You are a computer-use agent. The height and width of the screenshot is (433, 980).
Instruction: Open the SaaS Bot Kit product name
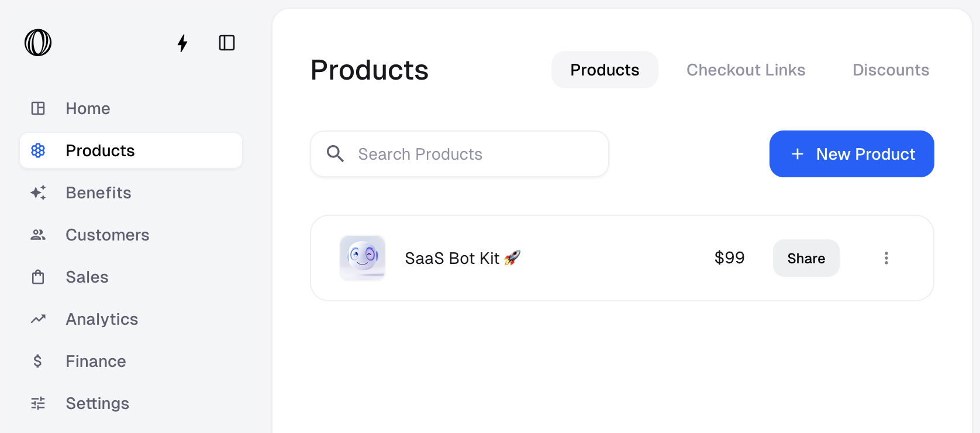[463, 258]
